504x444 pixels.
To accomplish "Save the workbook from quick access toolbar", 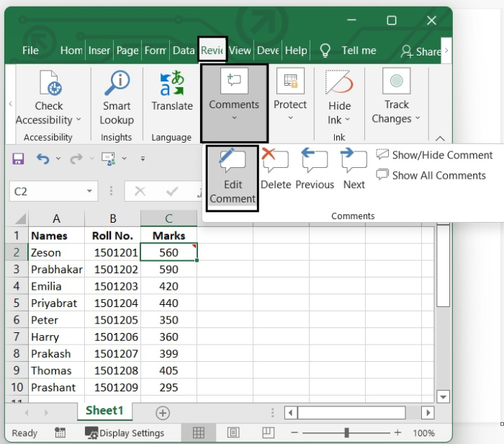I will click(x=18, y=159).
